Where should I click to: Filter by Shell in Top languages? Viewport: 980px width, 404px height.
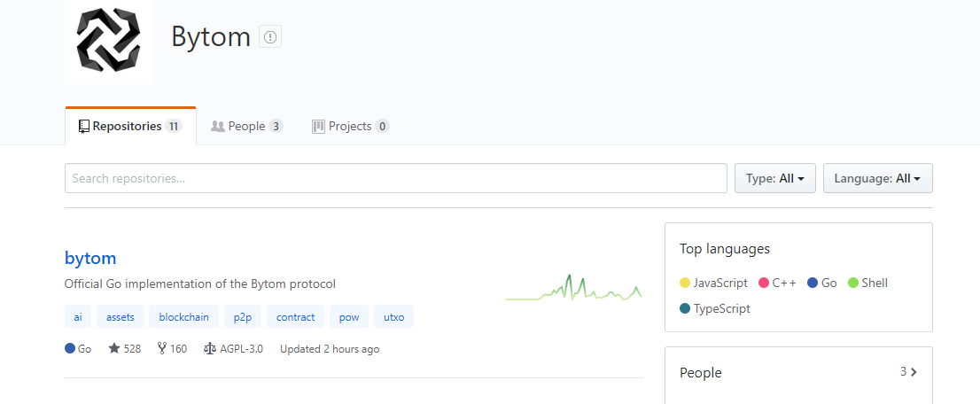click(867, 283)
